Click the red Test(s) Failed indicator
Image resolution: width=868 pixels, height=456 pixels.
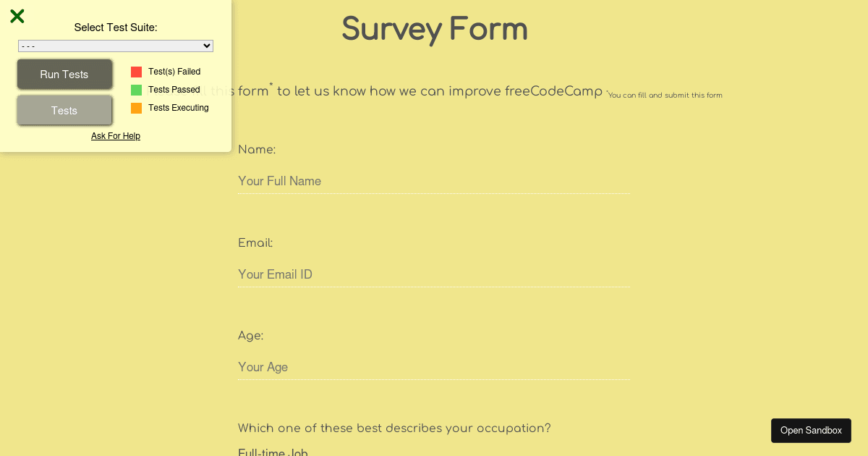click(x=135, y=71)
